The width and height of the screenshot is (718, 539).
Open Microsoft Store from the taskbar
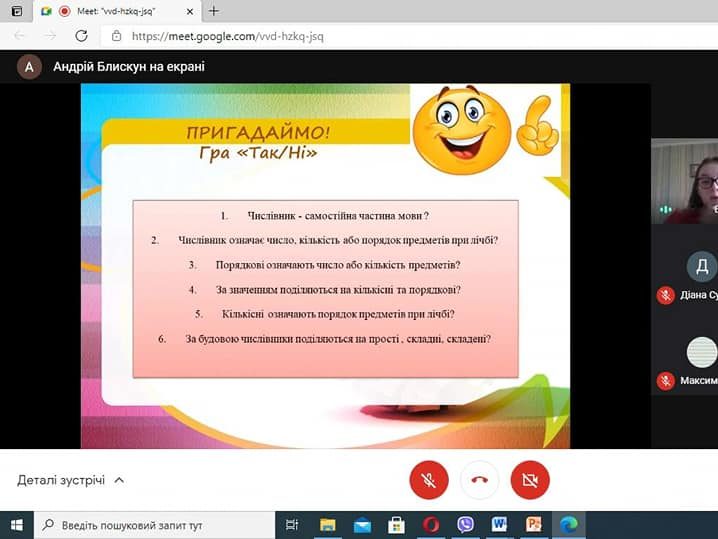tap(396, 524)
